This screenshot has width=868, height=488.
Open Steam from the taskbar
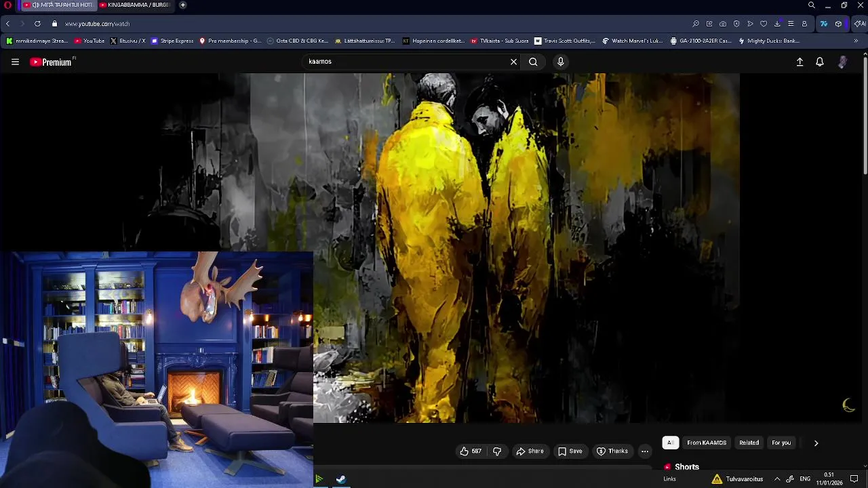click(x=341, y=479)
